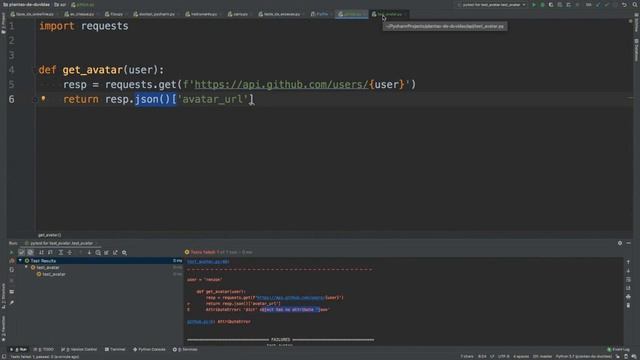Viewport: 640px width, 360px height.
Task: Open the Run tool window button
Action: coord(18,349)
